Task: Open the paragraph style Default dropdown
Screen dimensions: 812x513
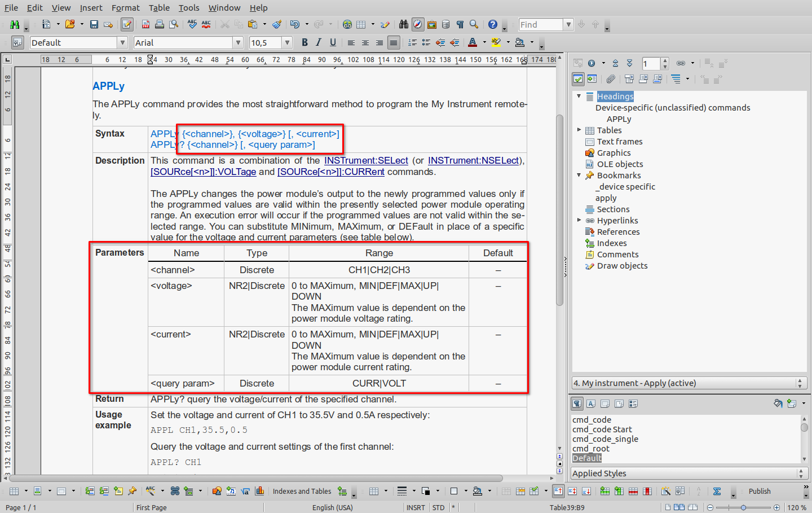Action: point(122,42)
